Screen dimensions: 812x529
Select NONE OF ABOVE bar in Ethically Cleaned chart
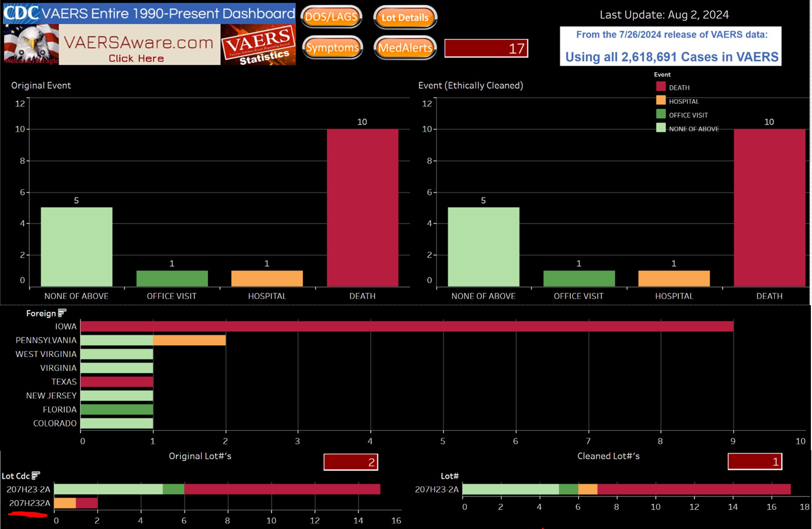pos(484,247)
